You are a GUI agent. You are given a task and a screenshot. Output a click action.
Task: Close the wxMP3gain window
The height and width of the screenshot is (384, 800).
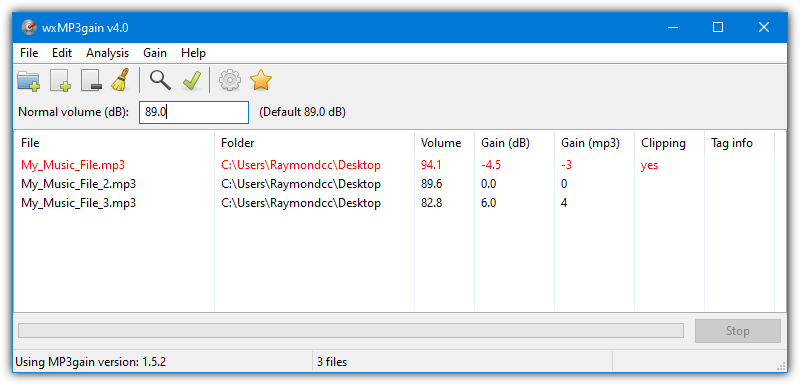tap(764, 27)
